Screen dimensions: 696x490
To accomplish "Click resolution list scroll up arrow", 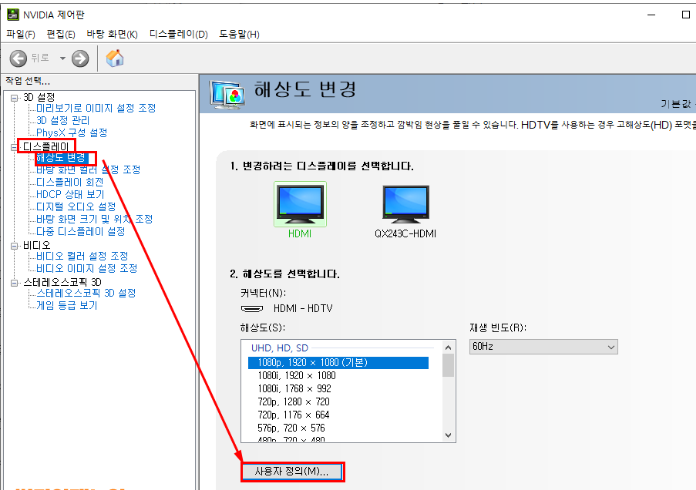I will 448,348.
